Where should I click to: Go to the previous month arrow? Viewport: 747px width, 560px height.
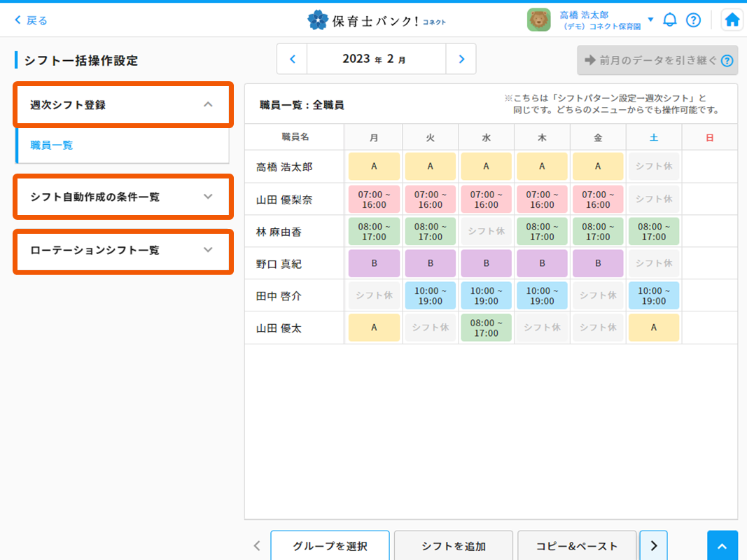293,59
